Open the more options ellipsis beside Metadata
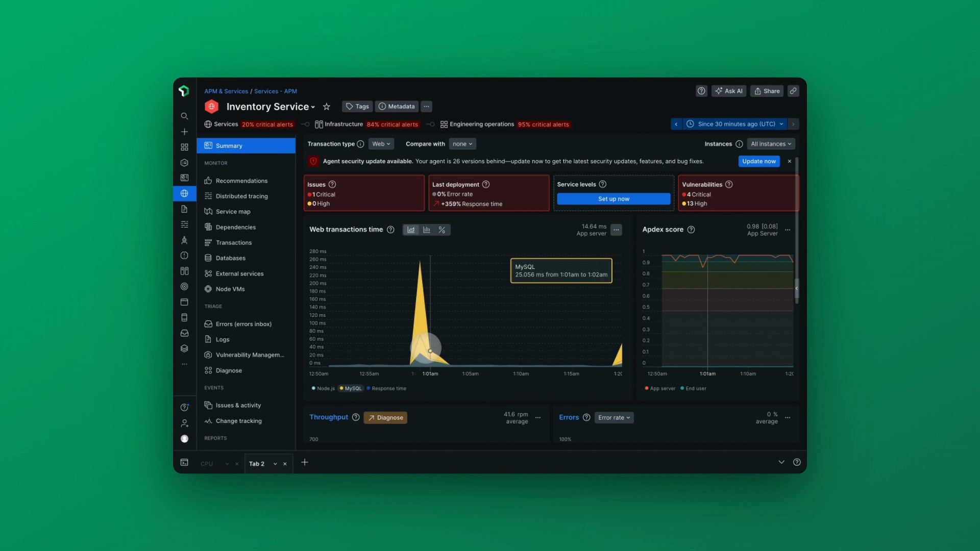Image resolution: width=980 pixels, height=551 pixels. click(426, 107)
